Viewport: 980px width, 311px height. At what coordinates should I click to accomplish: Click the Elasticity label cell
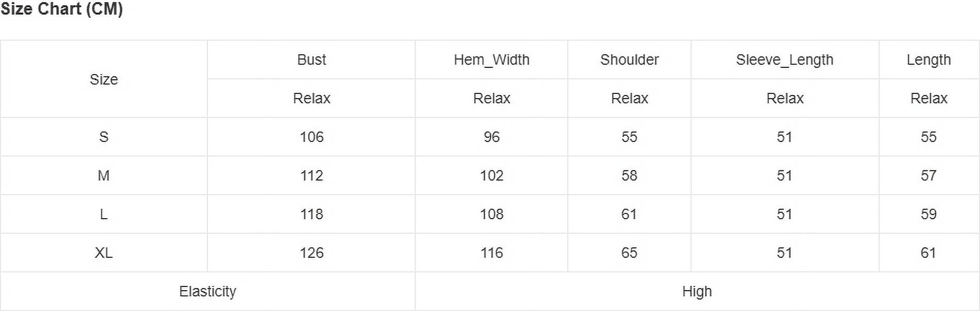[x=207, y=291]
